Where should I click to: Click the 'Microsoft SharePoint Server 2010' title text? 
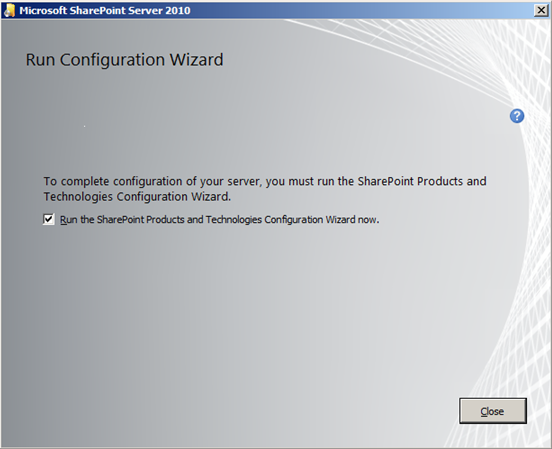click(x=105, y=10)
